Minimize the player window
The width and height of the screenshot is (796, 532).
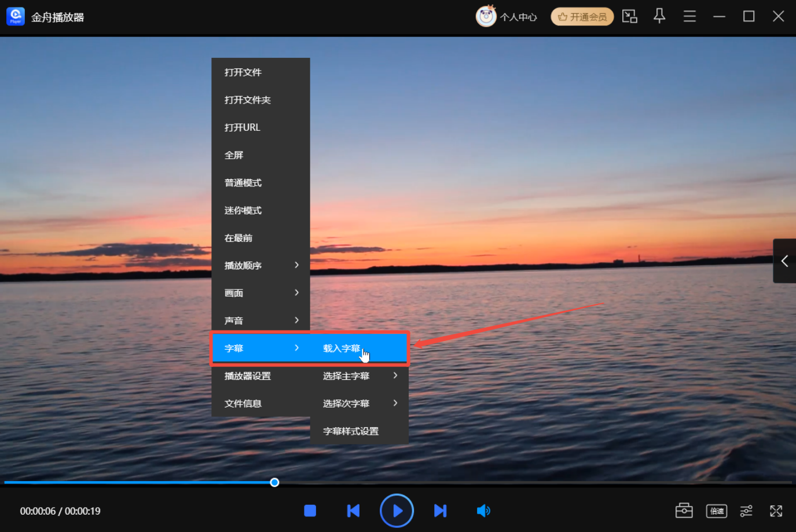coord(719,16)
